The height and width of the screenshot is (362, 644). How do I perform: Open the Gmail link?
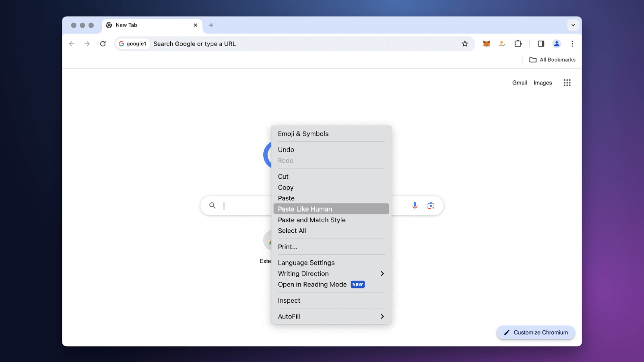pyautogui.click(x=519, y=83)
